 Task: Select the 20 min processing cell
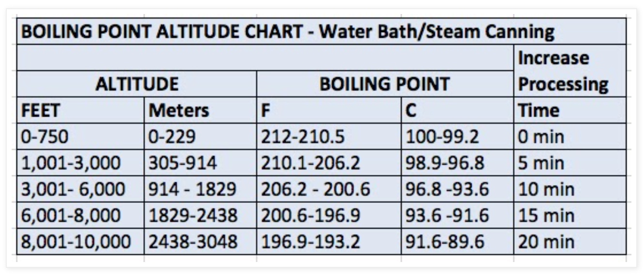coord(569,241)
